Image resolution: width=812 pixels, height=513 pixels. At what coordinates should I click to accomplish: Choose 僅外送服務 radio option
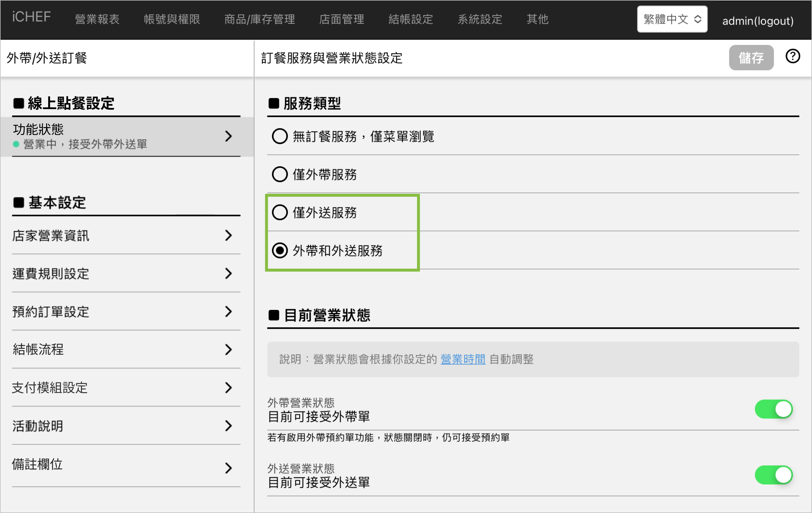pyautogui.click(x=280, y=213)
